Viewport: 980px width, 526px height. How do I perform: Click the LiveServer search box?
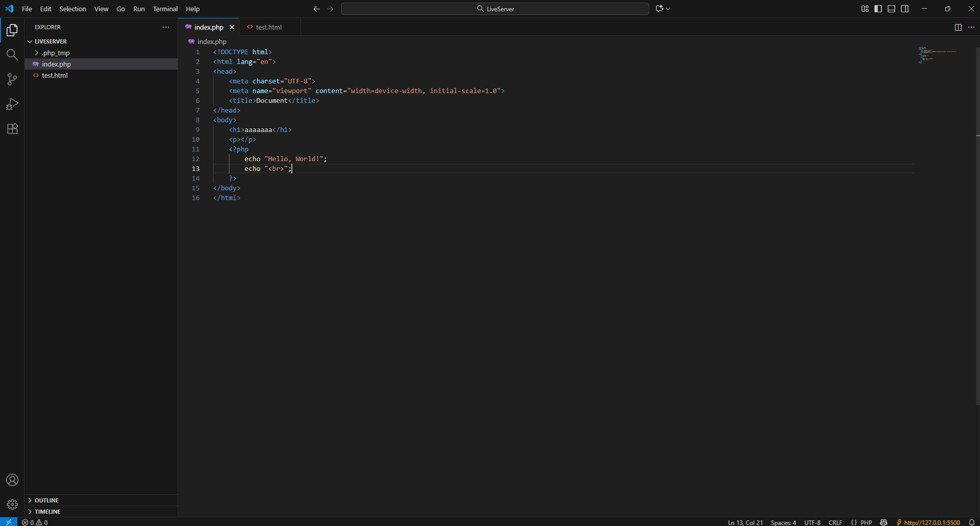click(x=495, y=8)
